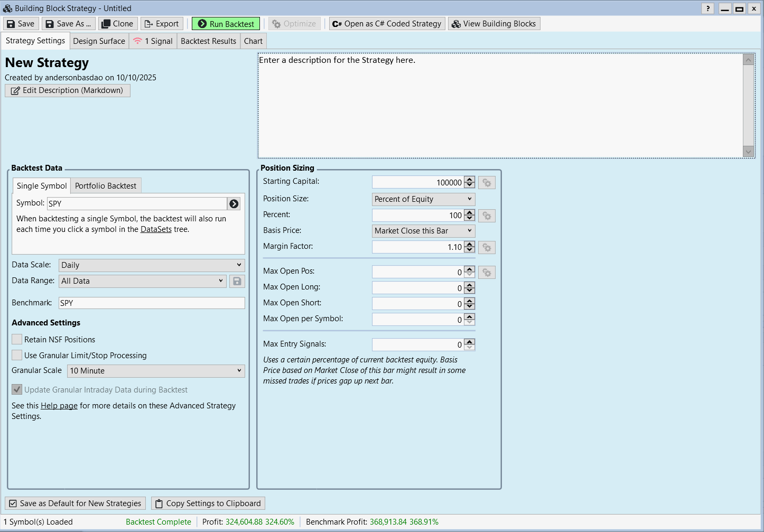This screenshot has width=764, height=532.
Task: Open the Data Scale dropdown
Action: (152, 265)
